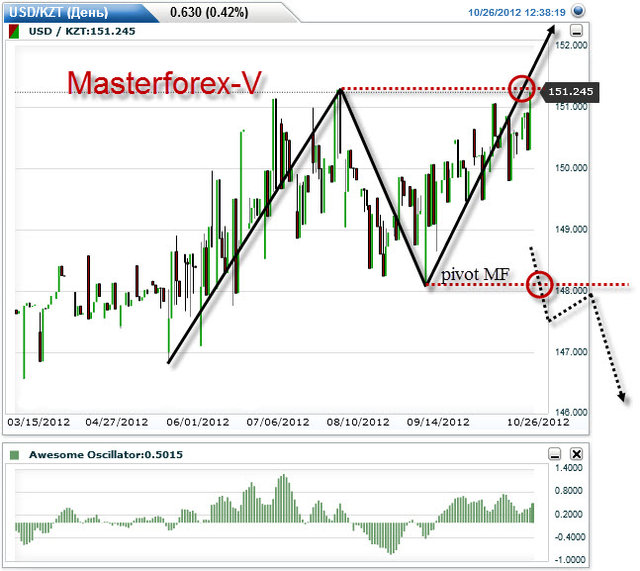
Task: Click the blue globe icon near the timestamp
Action: coord(578,11)
